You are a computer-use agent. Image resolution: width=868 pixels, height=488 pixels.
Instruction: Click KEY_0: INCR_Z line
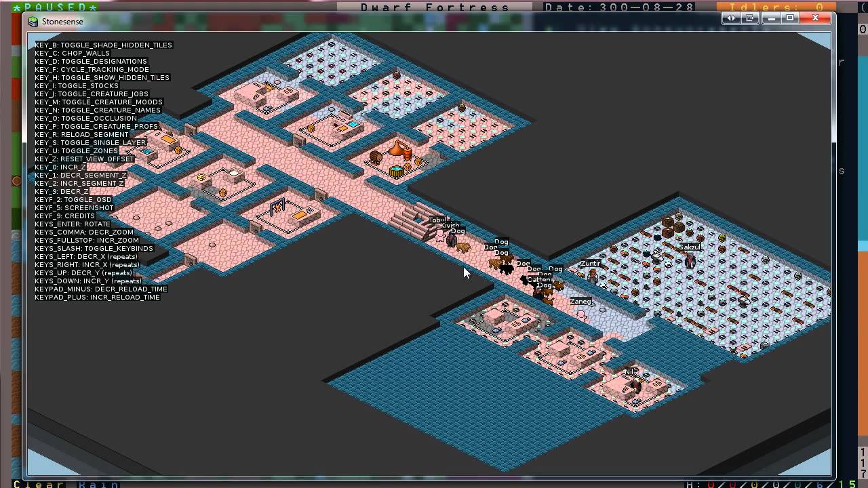pos(59,167)
